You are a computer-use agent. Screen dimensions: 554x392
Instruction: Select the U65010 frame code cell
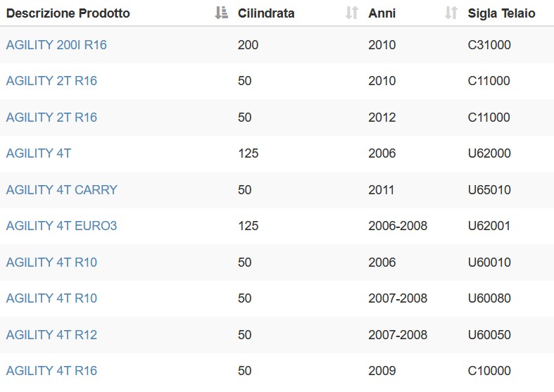tap(489, 189)
